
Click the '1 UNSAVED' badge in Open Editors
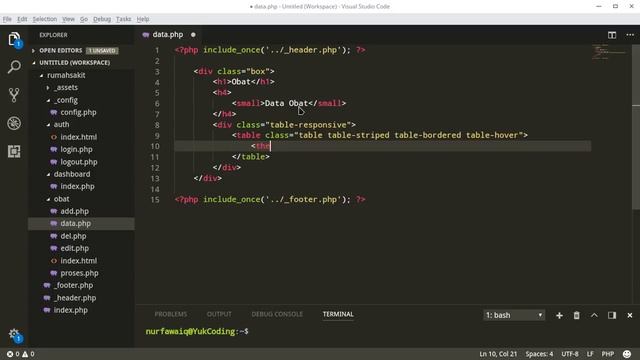(x=102, y=51)
